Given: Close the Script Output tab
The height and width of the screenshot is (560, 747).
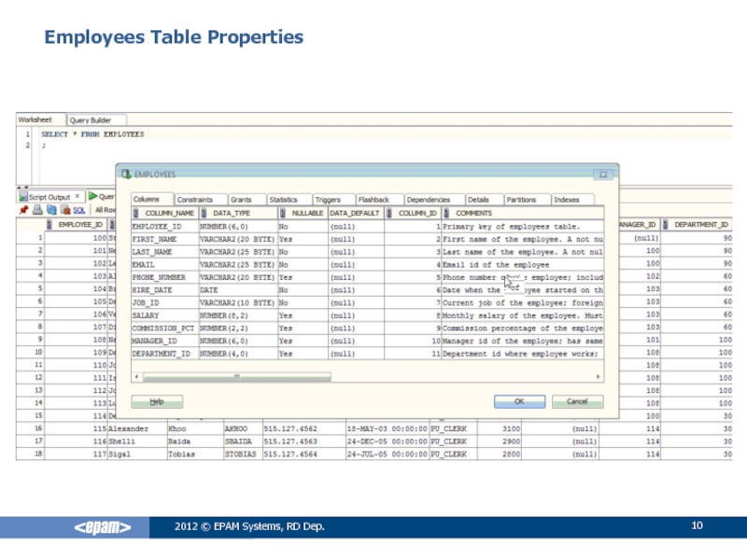Looking at the screenshot, I should click(78, 197).
